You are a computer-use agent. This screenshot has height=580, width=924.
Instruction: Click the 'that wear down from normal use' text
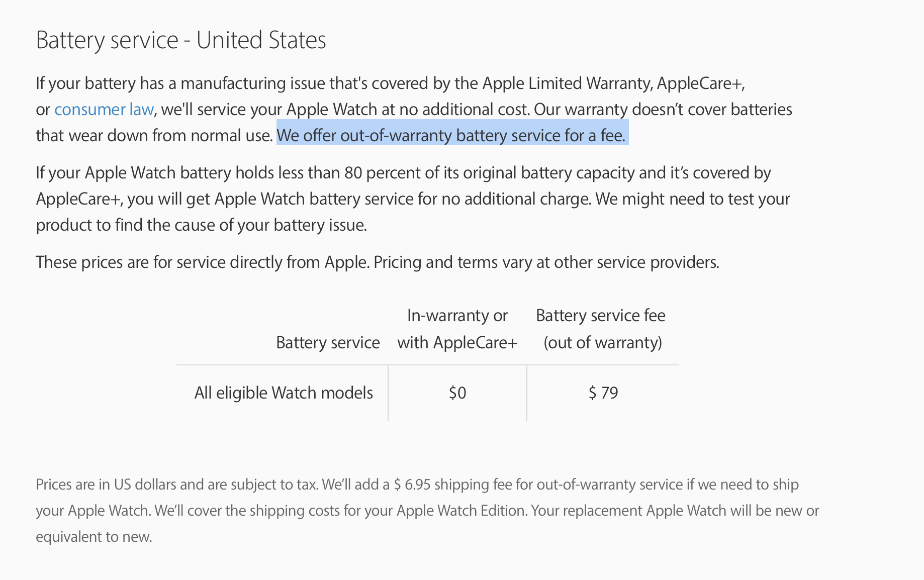pos(154,136)
